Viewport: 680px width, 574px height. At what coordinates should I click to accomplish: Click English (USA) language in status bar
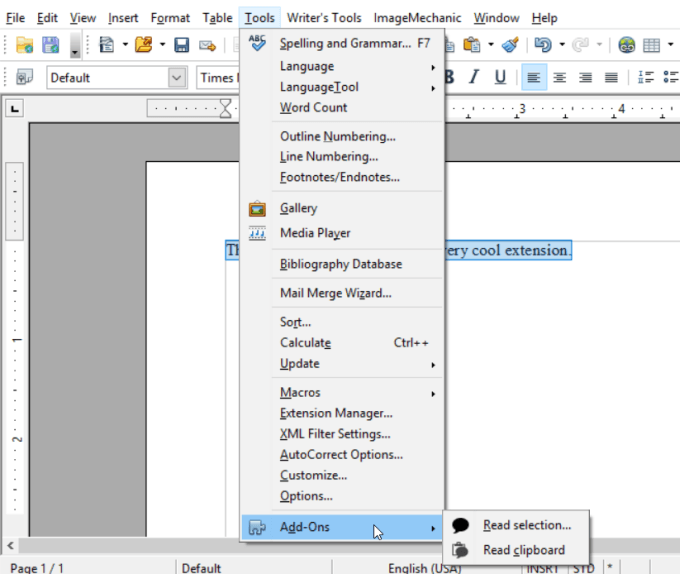pyautogui.click(x=425, y=568)
